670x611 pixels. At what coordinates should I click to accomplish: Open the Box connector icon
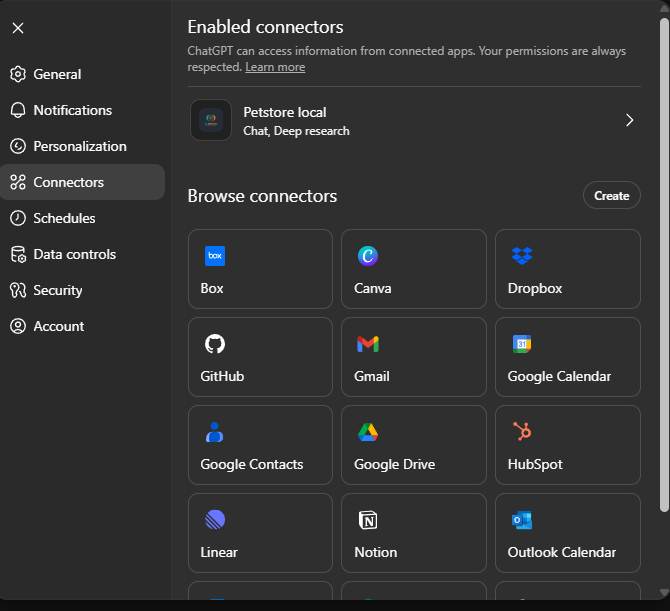[215, 256]
